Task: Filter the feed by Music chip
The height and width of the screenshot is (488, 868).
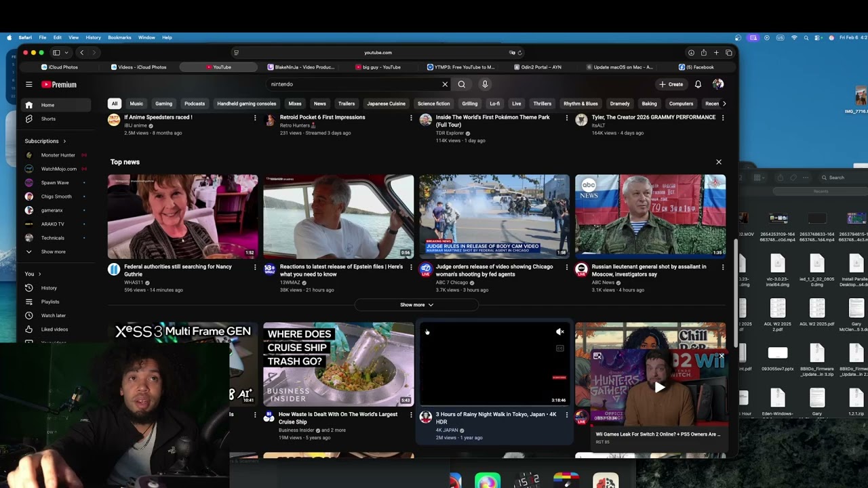Action: [136, 104]
